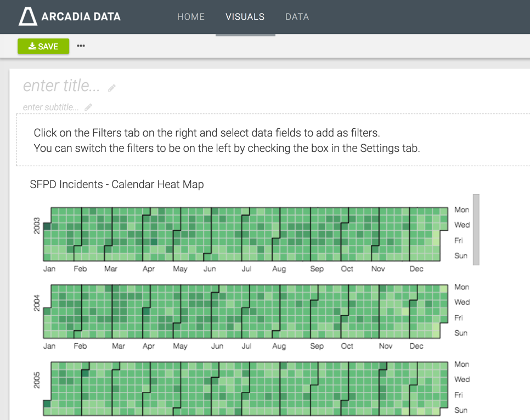Click the ARCADIA DATA brand text
This screenshot has height=420, width=530.
pos(81,17)
